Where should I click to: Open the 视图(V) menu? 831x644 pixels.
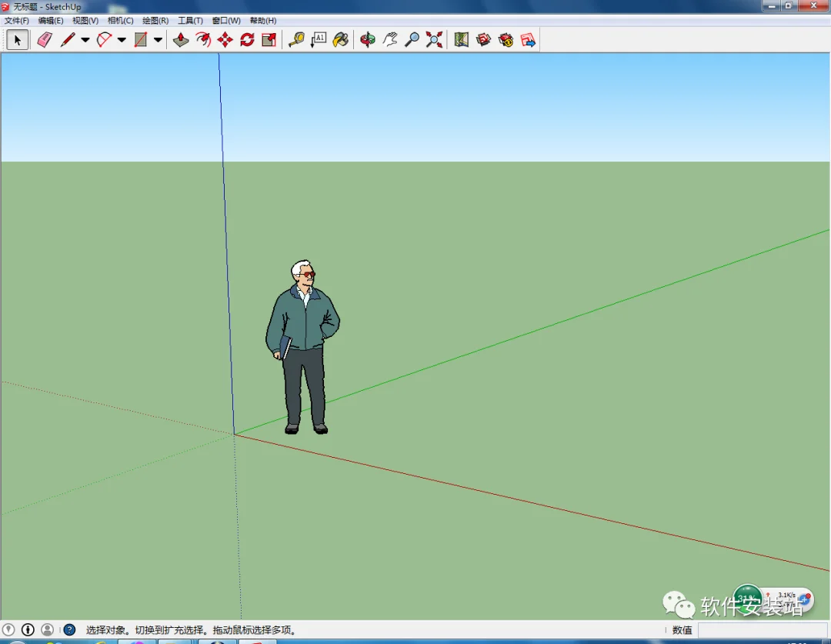pos(85,21)
